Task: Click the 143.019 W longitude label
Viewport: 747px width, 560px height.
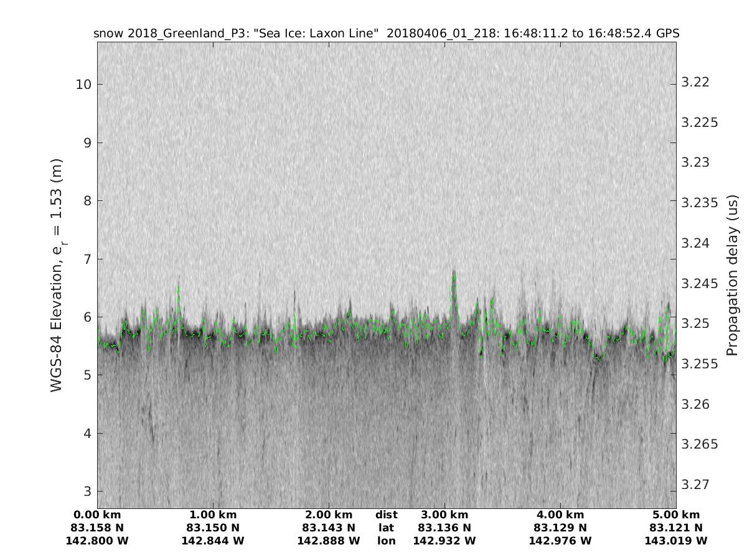Action: tap(676, 541)
